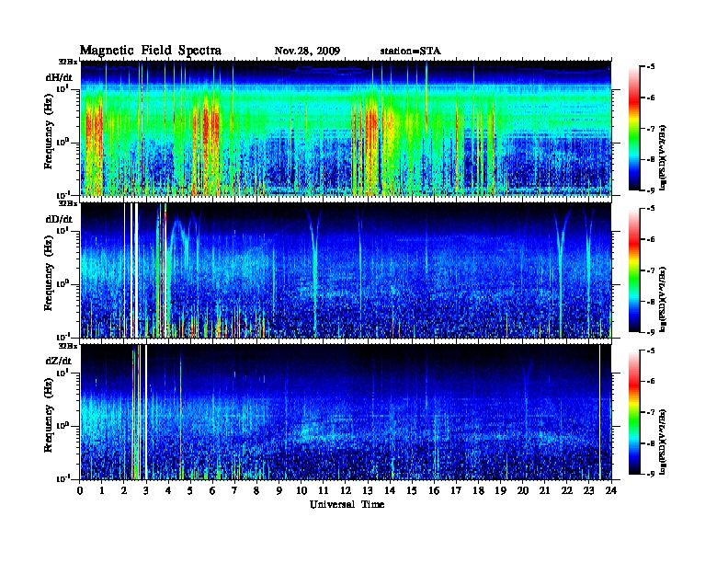This screenshot has width=728, height=563.
Task: Click the 'dZ/dt' panel label
Action: click(x=59, y=361)
